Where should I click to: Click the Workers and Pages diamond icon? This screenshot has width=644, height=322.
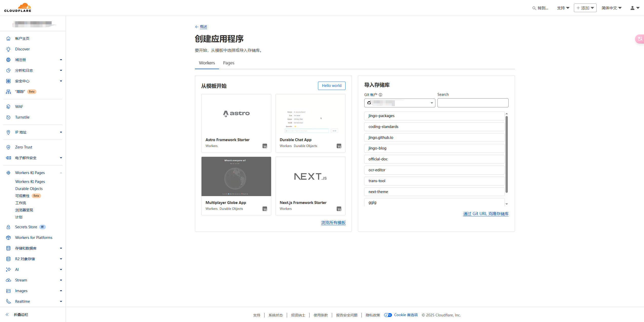click(x=8, y=173)
